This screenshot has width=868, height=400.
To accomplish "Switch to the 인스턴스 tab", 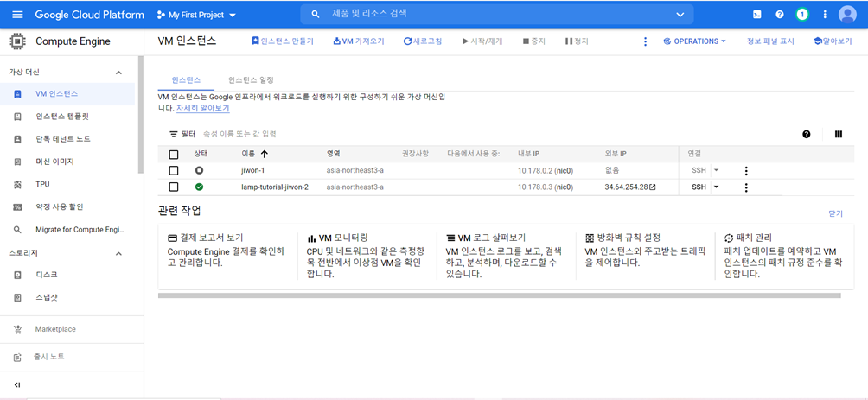I will (x=186, y=80).
